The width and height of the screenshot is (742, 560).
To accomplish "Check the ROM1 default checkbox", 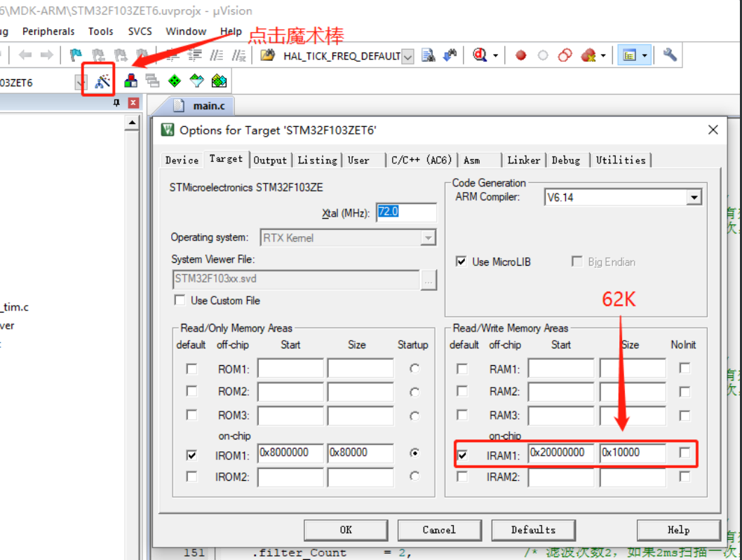I will click(191, 369).
